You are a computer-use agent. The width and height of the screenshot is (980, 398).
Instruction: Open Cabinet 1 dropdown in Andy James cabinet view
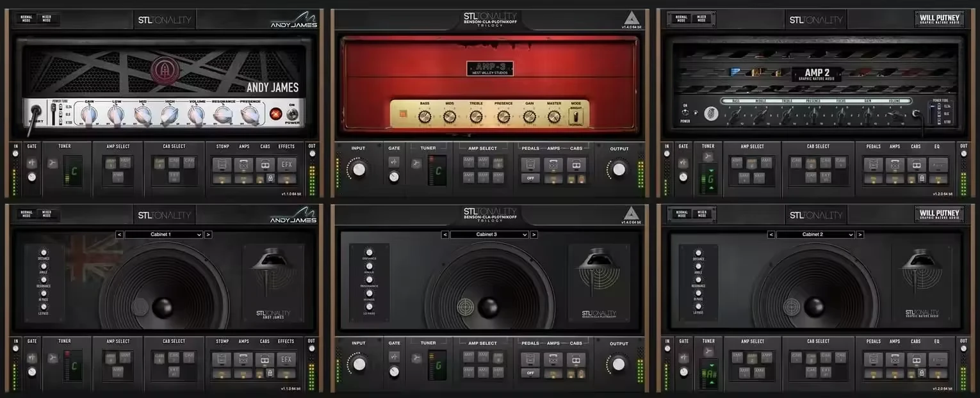click(163, 235)
